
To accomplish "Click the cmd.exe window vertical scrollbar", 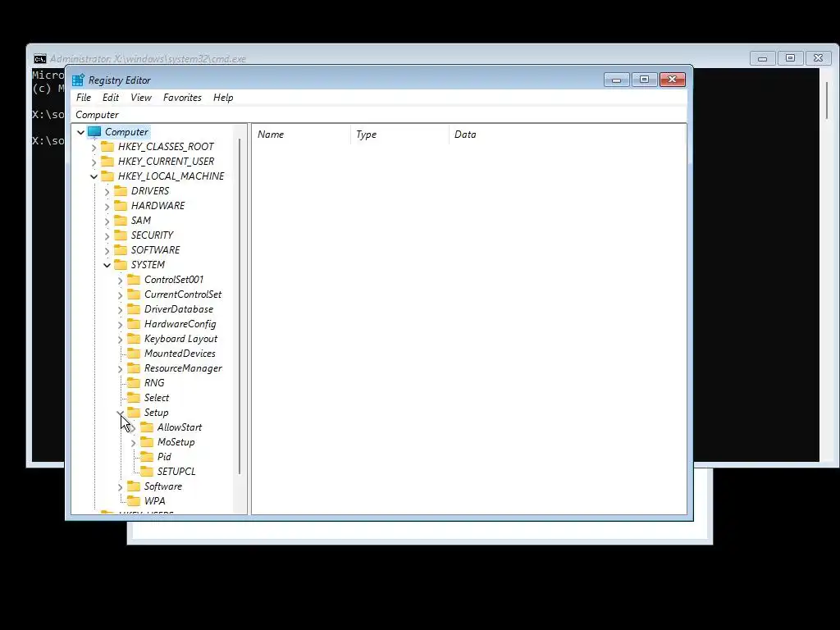I will tap(827, 100).
